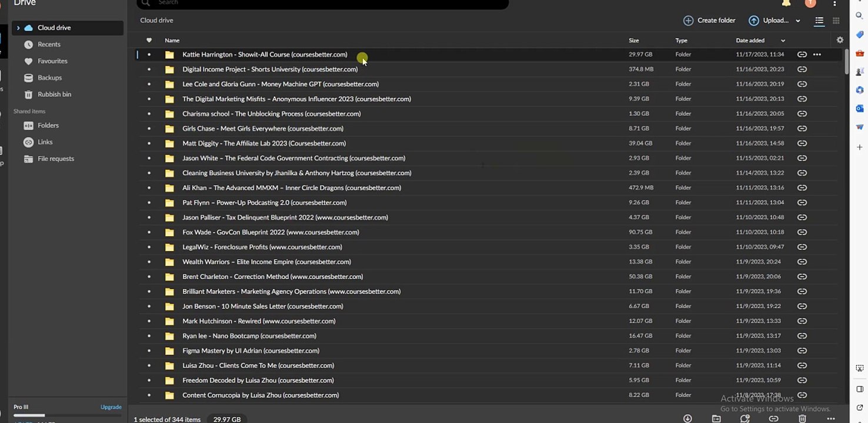Open column settings gear
This screenshot has width=868, height=423.
840,40
